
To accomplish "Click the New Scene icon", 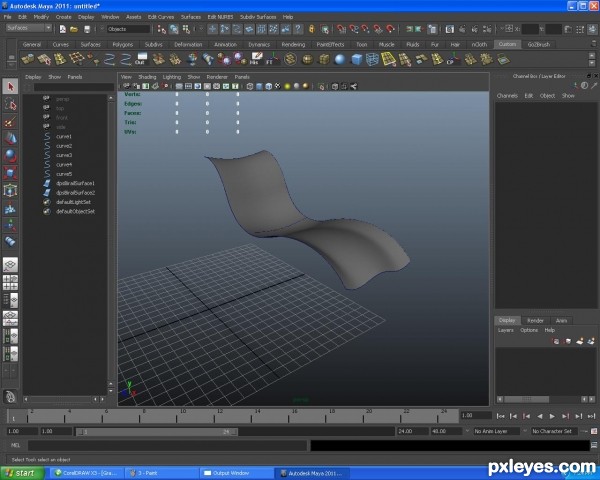I will 63,29.
